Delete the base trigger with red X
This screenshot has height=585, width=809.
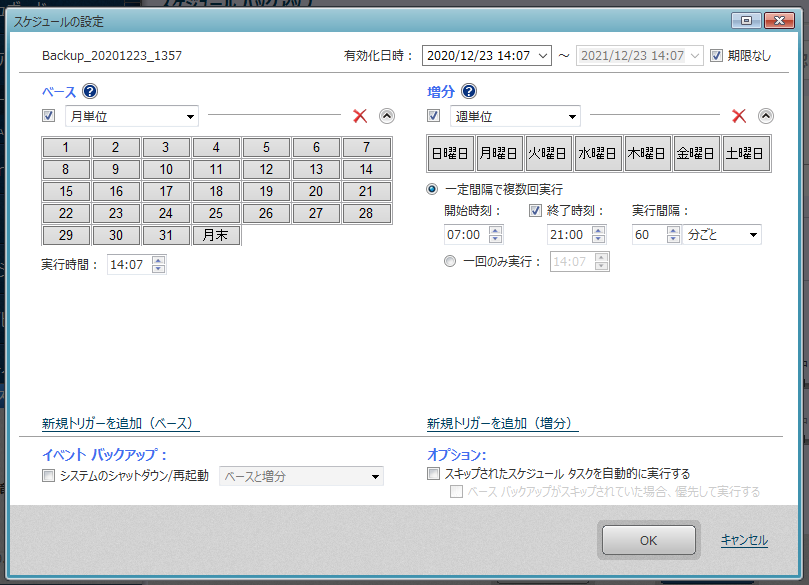(x=360, y=116)
